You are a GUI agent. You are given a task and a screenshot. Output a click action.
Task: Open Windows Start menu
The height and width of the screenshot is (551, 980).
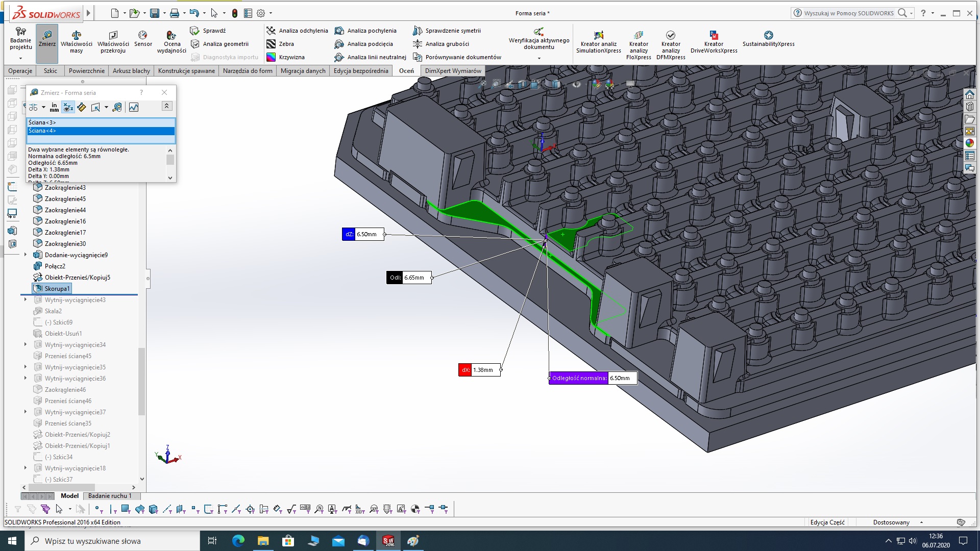point(12,541)
